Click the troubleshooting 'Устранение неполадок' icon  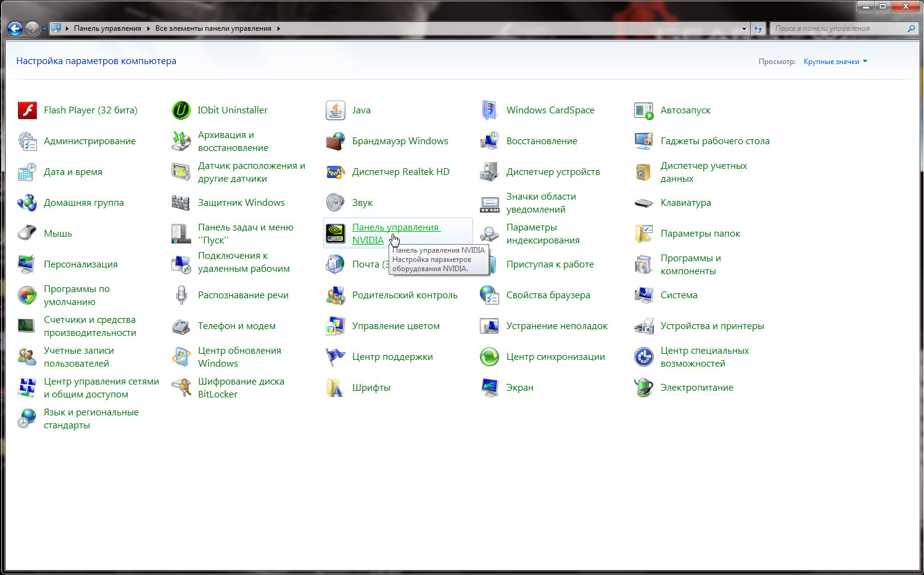(490, 326)
